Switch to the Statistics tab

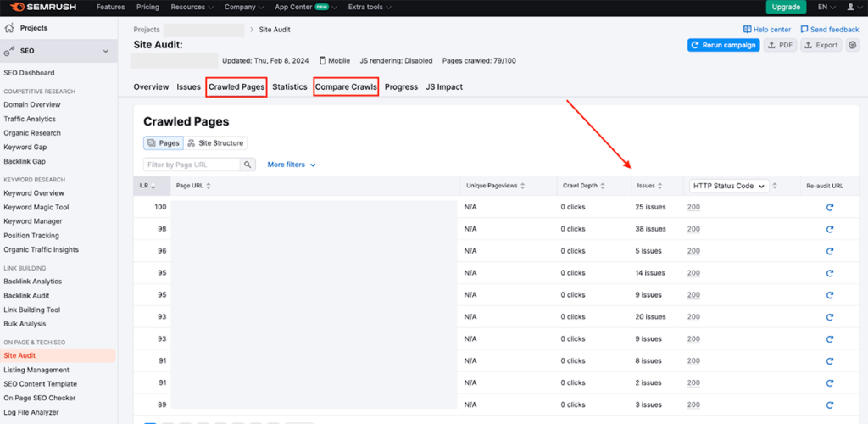point(289,86)
